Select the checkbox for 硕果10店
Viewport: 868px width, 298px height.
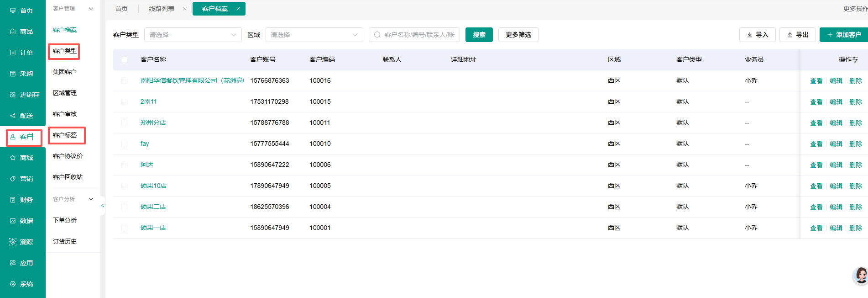tap(124, 186)
